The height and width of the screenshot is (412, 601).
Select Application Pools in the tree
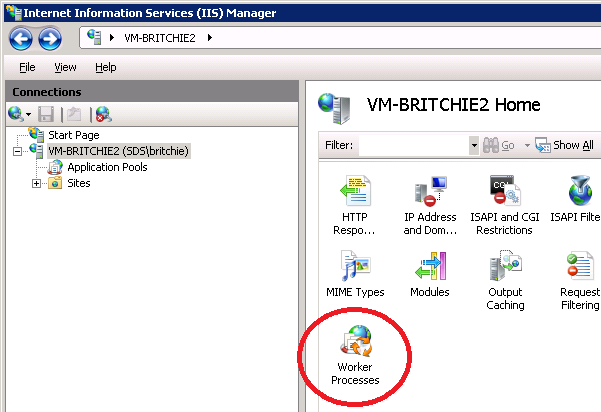point(107,167)
